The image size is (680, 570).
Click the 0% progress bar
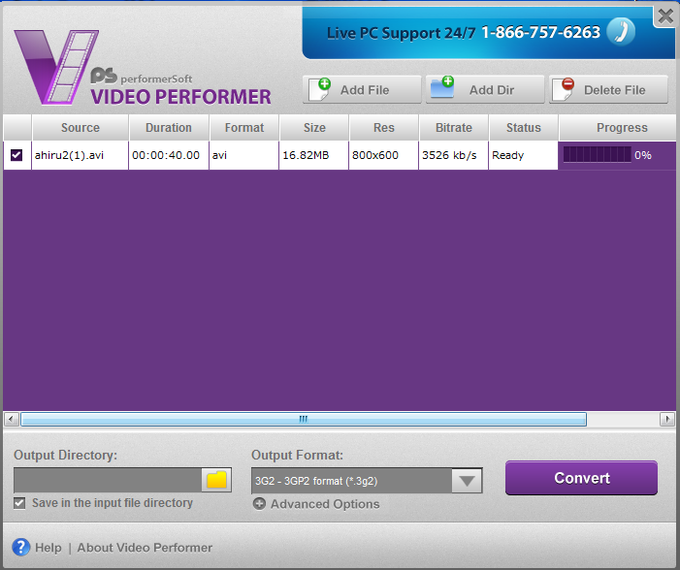(x=597, y=155)
